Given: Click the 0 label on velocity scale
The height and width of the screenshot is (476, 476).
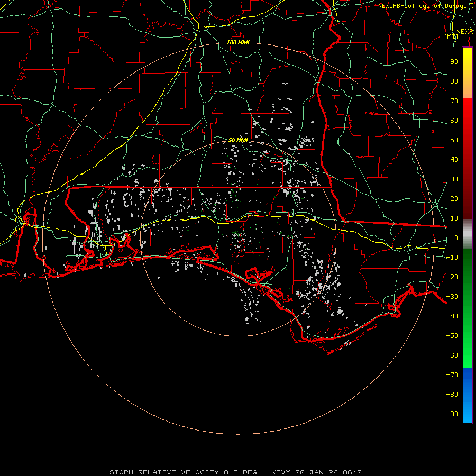Looking at the screenshot, I should point(456,238).
